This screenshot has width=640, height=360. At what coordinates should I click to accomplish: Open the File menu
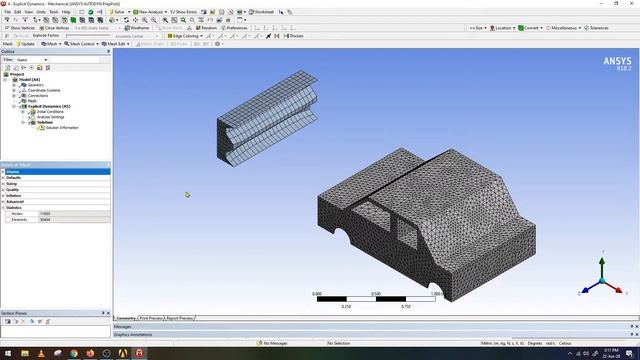tap(8, 12)
